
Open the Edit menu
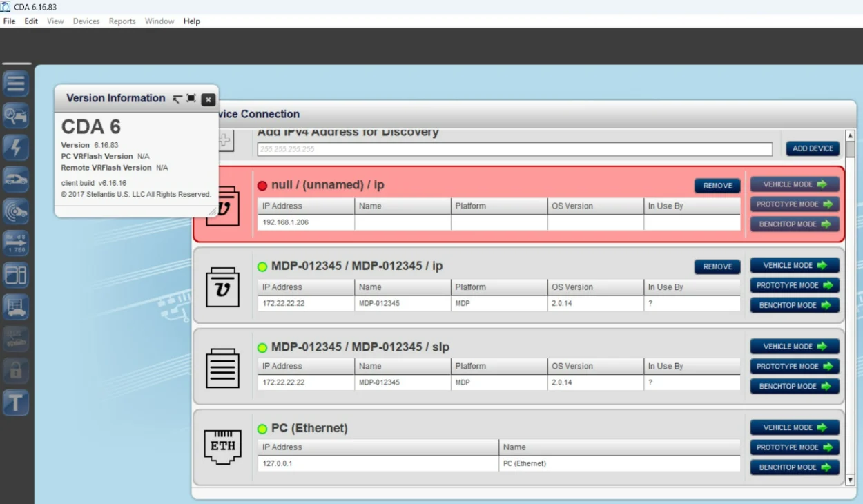[x=31, y=21]
